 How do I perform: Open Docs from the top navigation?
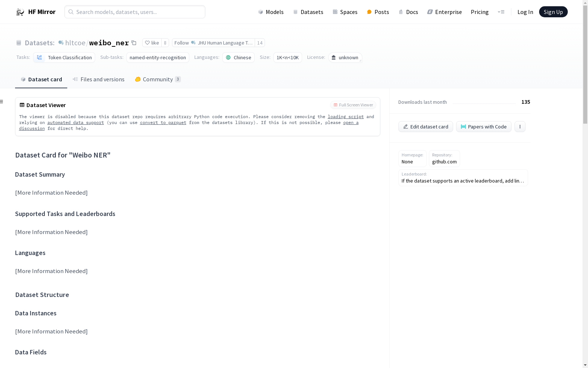pyautogui.click(x=408, y=12)
